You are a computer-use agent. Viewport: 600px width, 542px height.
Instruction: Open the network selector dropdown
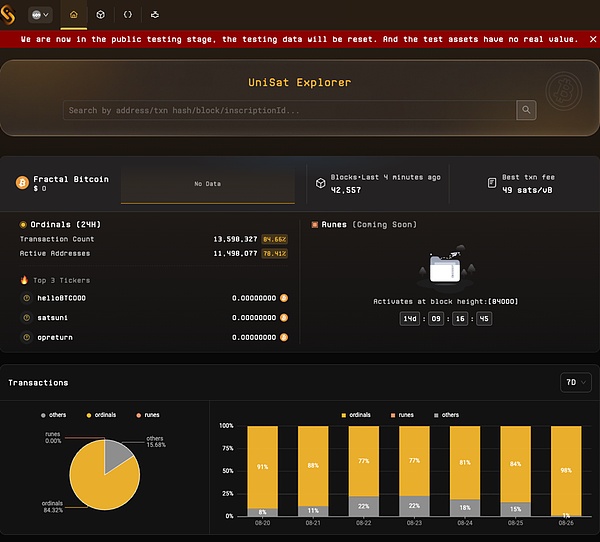[x=41, y=15]
